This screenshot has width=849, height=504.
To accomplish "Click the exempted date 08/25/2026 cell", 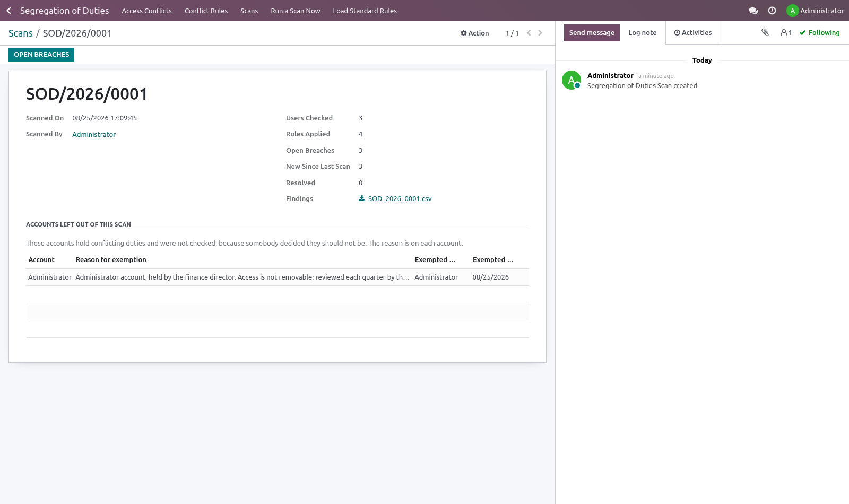I will tap(491, 277).
